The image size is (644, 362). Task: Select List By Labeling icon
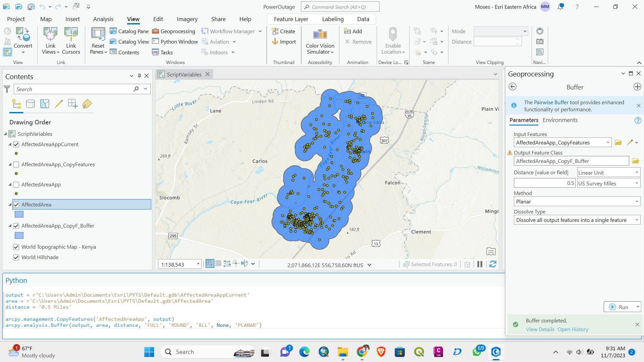click(x=87, y=104)
